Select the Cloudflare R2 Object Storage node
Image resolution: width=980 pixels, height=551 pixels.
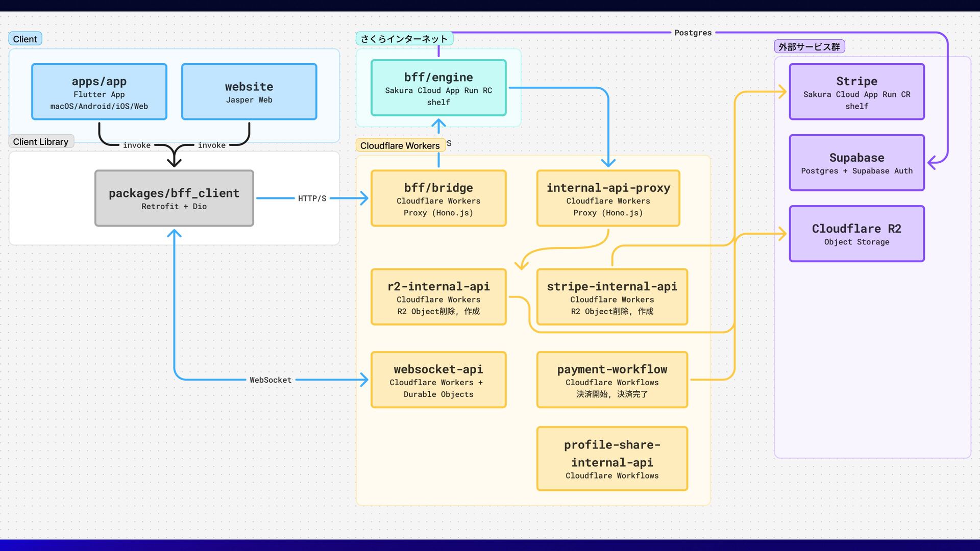click(x=856, y=234)
